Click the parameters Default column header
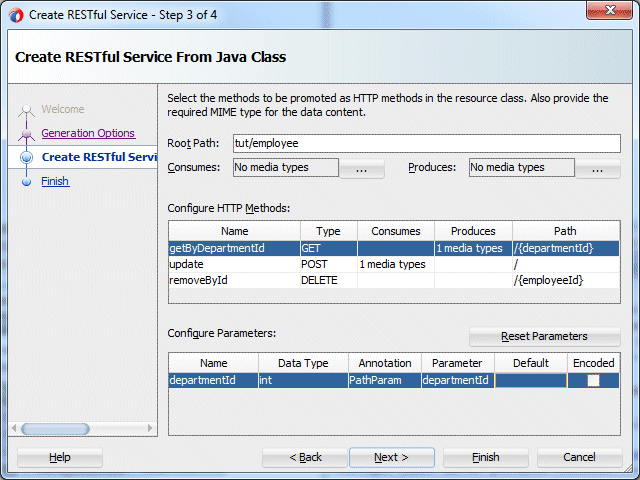Image resolution: width=640 pixels, height=480 pixels. click(x=531, y=363)
